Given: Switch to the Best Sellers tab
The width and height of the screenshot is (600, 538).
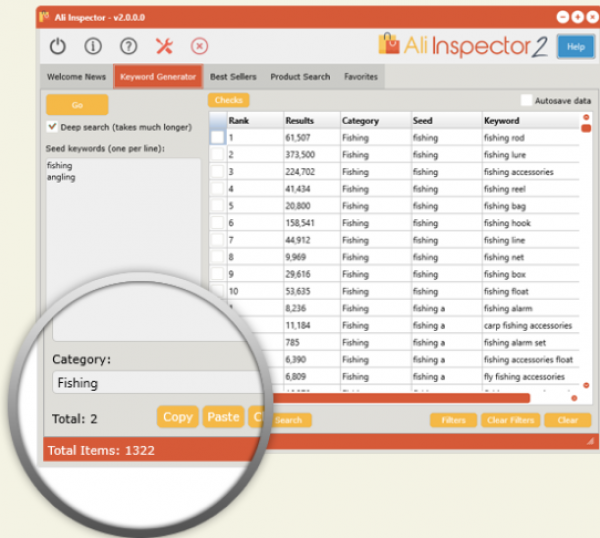Looking at the screenshot, I should pyautogui.click(x=233, y=77).
